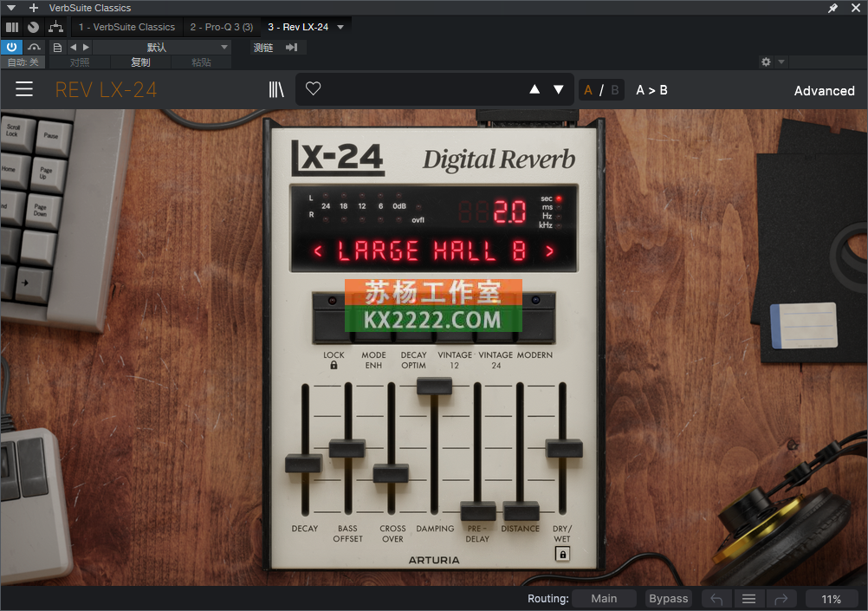Go to the next host preset arrow
The image size is (868, 611).
coord(86,48)
